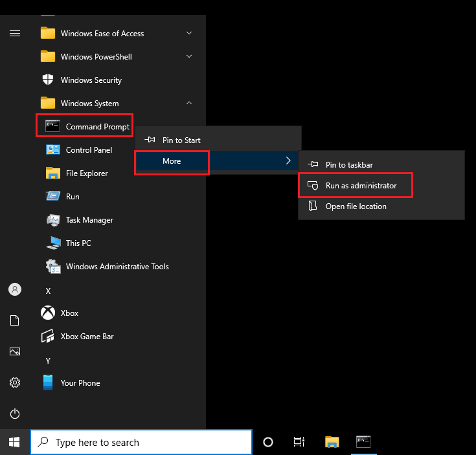
Task: Click the More submenu arrow chevron
Action: (x=288, y=161)
